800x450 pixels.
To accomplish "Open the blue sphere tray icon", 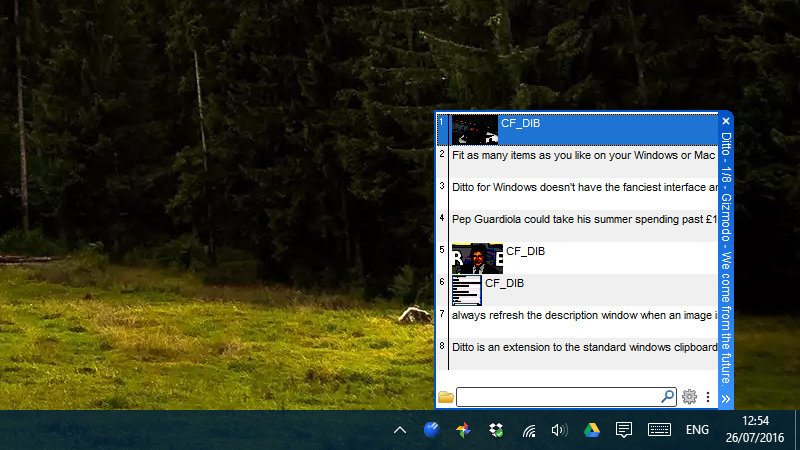I will click(x=432, y=430).
